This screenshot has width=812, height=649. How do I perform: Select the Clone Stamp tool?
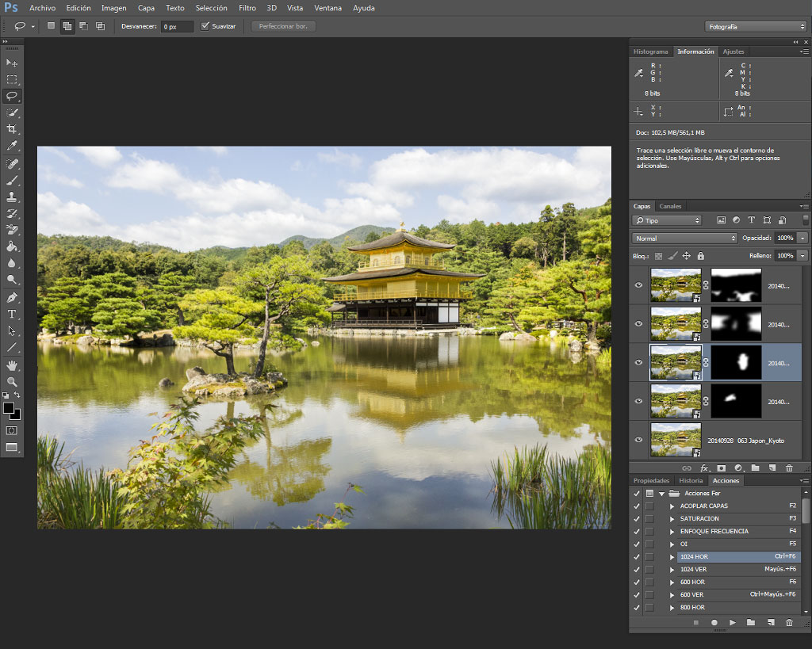(x=12, y=197)
